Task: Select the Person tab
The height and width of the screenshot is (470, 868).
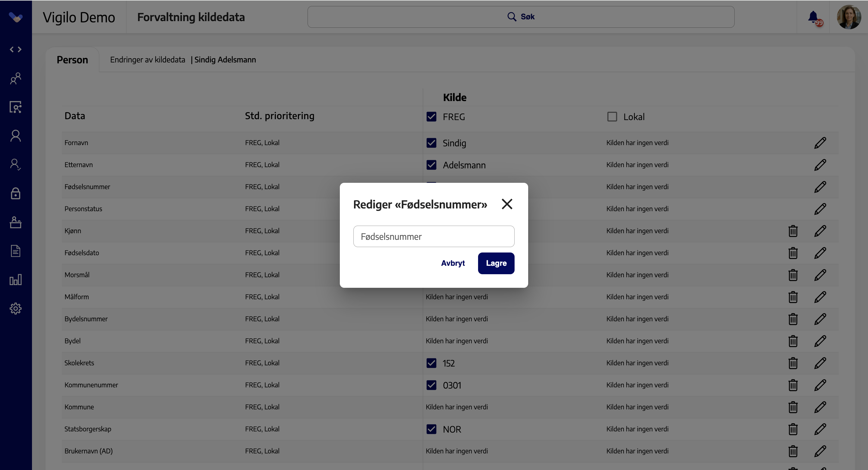Action: 72,60
